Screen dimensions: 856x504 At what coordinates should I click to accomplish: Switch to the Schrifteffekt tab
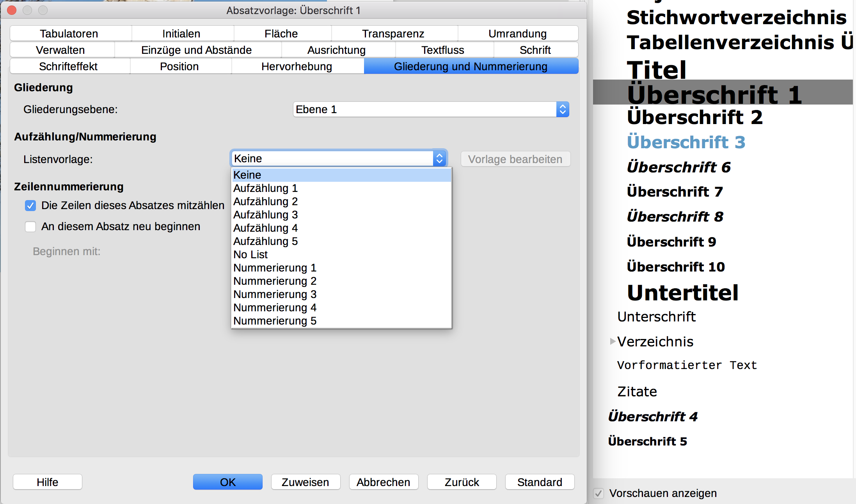tap(68, 67)
